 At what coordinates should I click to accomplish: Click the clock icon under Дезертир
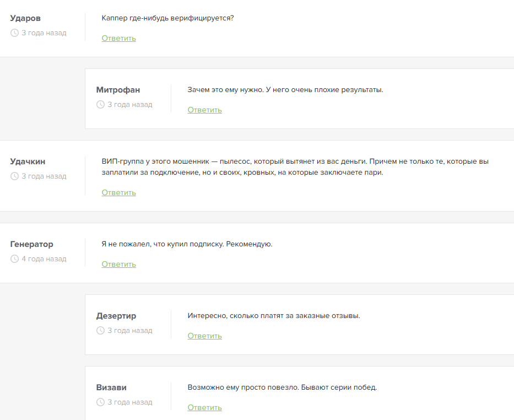coord(100,331)
